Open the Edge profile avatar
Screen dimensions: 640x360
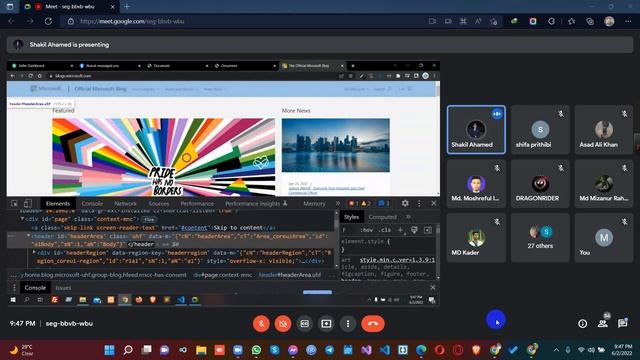(609, 21)
